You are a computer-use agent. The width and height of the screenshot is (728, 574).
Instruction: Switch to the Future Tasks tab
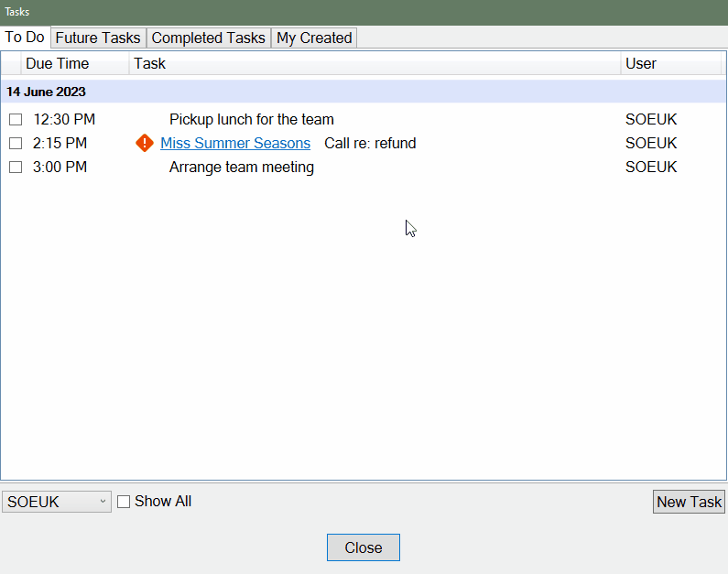98,38
